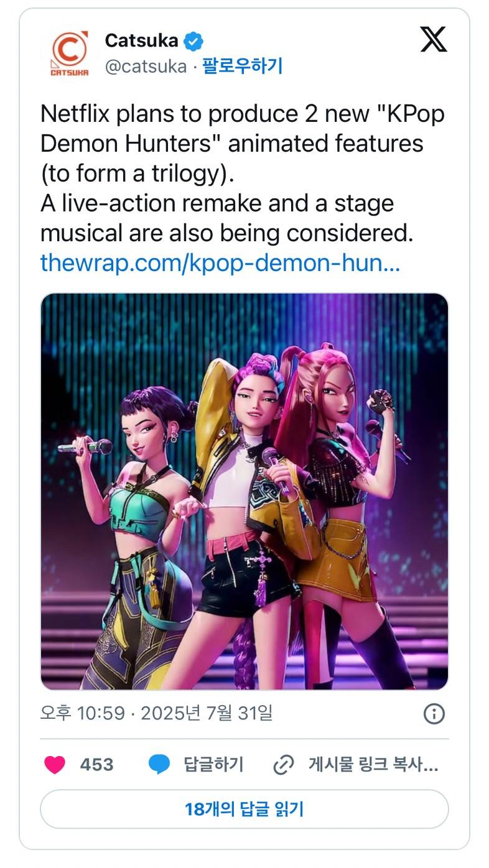Click the 오후 10:59 timestamp link
Viewport: 489px width, 868px height.
click(82, 713)
